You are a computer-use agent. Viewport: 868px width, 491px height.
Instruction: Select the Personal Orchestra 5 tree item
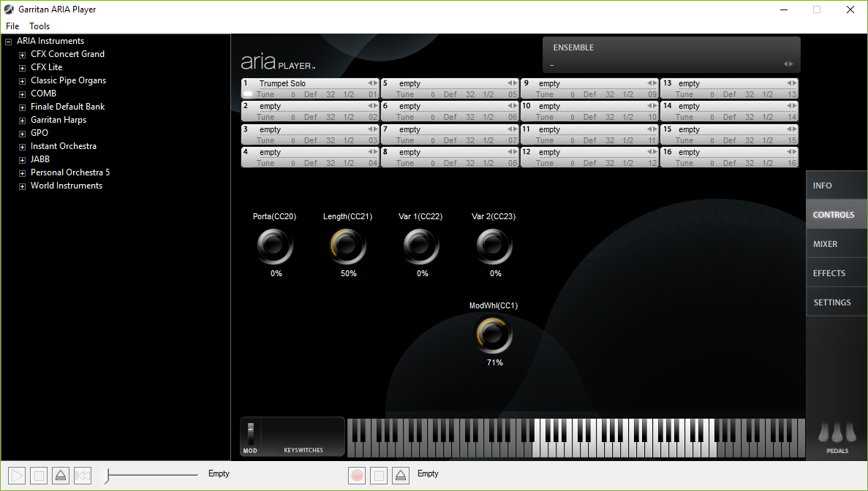pos(70,172)
